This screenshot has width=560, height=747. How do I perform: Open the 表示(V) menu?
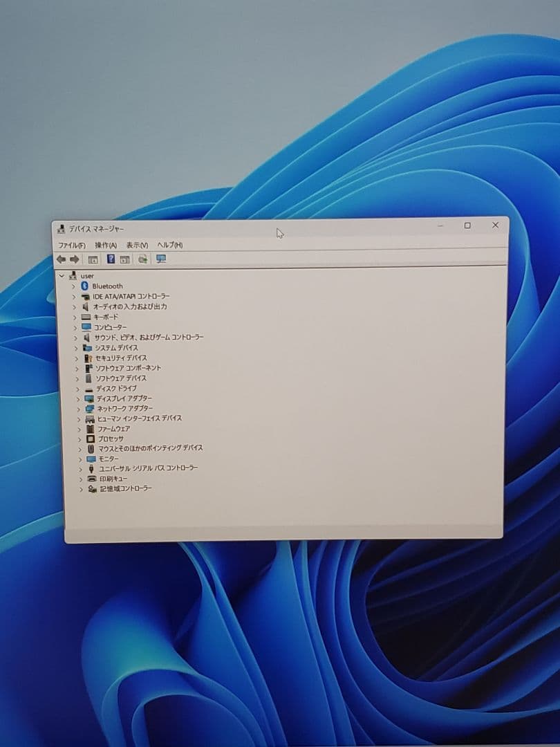tap(136, 245)
